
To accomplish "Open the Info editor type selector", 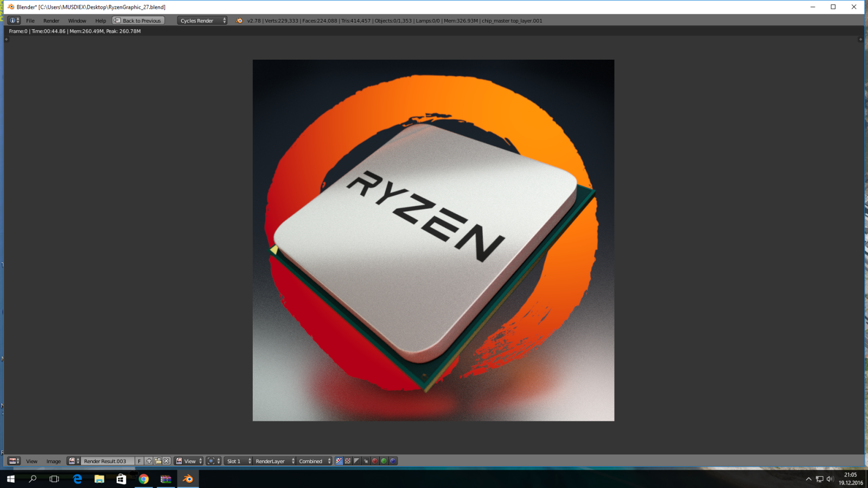I will pyautogui.click(x=14, y=21).
